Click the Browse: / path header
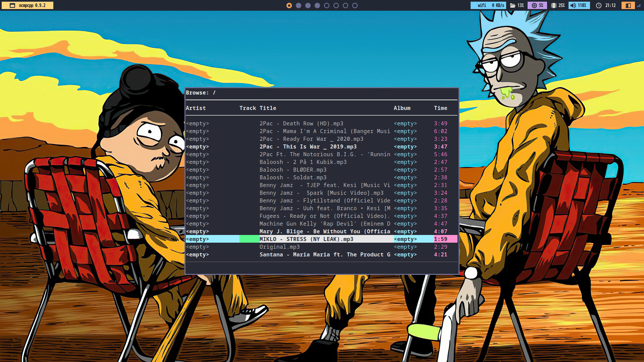The width and height of the screenshot is (644, 362). point(201,93)
